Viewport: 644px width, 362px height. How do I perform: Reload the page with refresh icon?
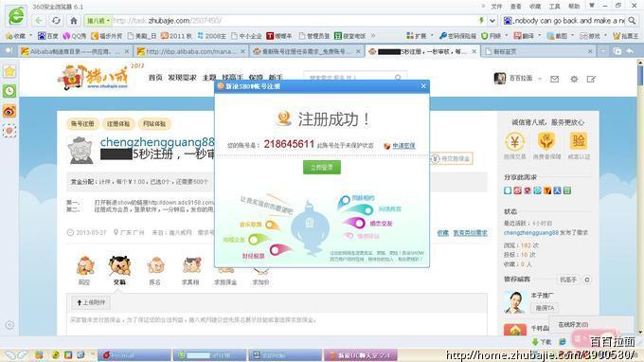(x=56, y=21)
